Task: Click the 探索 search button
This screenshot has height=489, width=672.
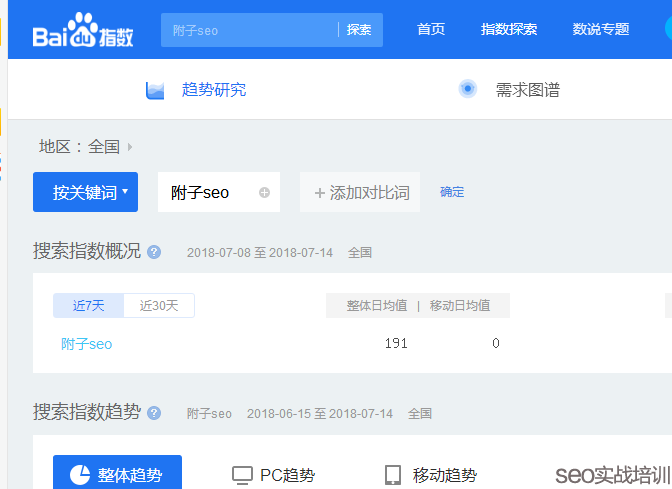Action: point(359,30)
